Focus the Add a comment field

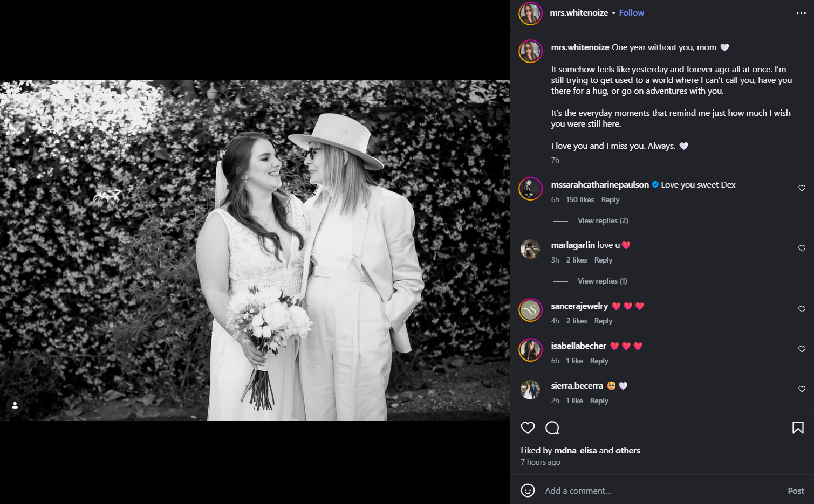pyautogui.click(x=662, y=491)
